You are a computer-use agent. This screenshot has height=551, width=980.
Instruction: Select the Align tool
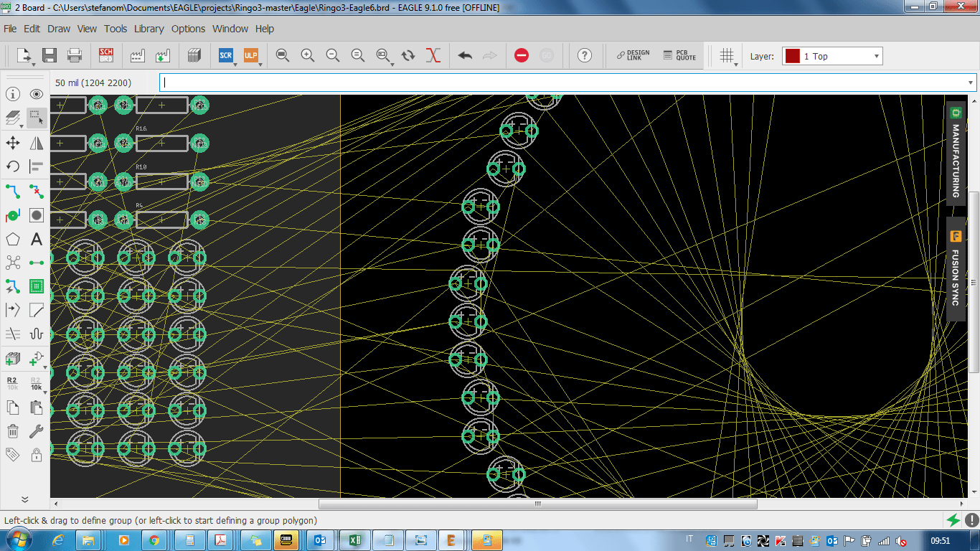point(37,166)
